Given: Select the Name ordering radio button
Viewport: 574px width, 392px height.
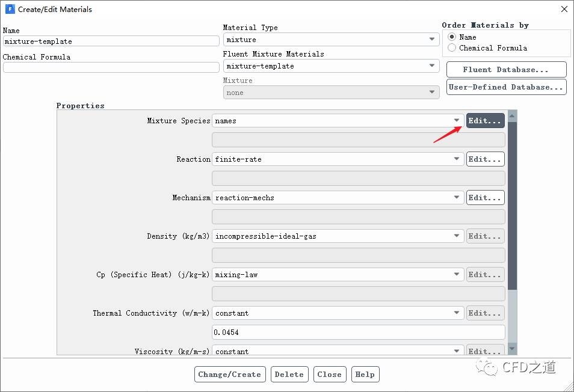Looking at the screenshot, I should pyautogui.click(x=452, y=37).
